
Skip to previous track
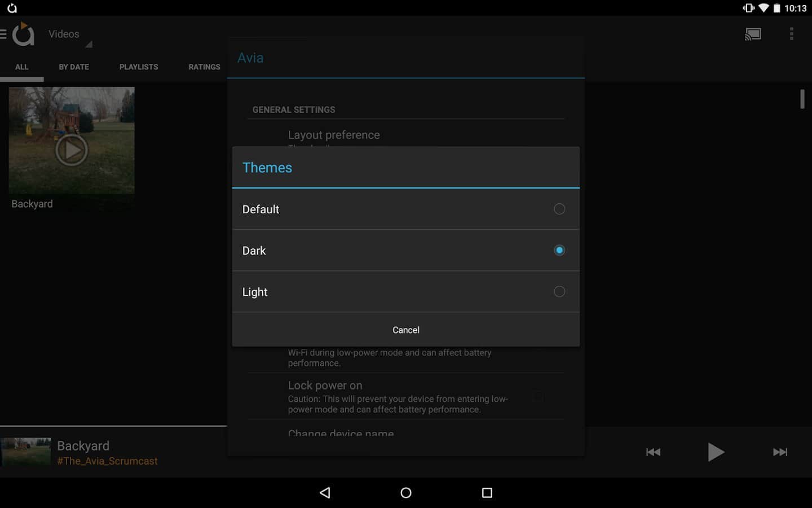point(653,452)
